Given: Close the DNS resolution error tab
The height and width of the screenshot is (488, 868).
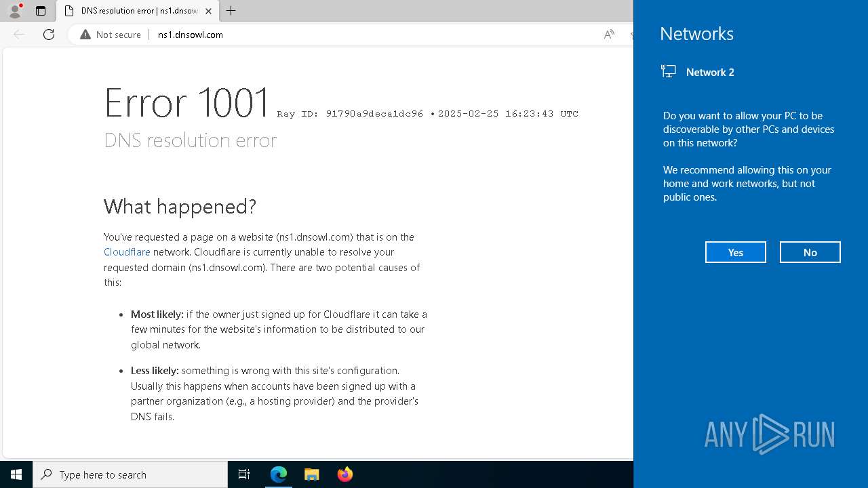Looking at the screenshot, I should [x=208, y=11].
